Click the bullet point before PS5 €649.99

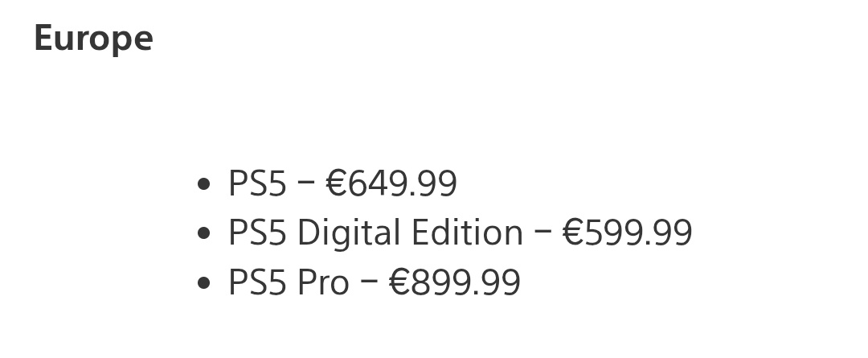(x=203, y=183)
